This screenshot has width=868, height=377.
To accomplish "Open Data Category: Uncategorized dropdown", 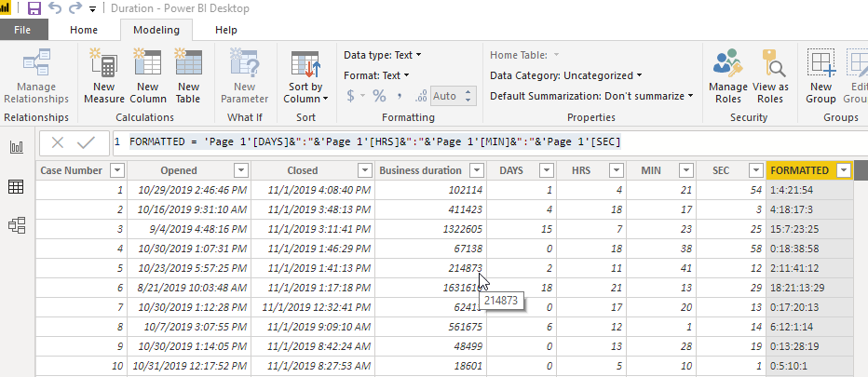I will click(x=566, y=75).
